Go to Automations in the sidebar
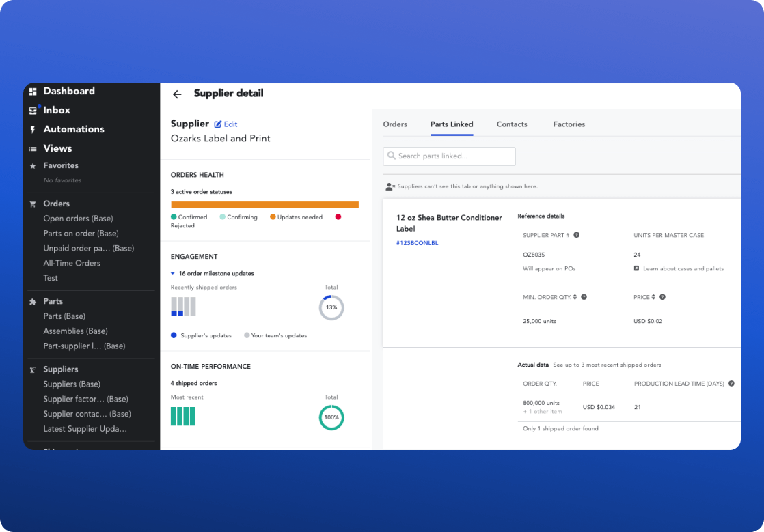764x532 pixels. [x=74, y=129]
